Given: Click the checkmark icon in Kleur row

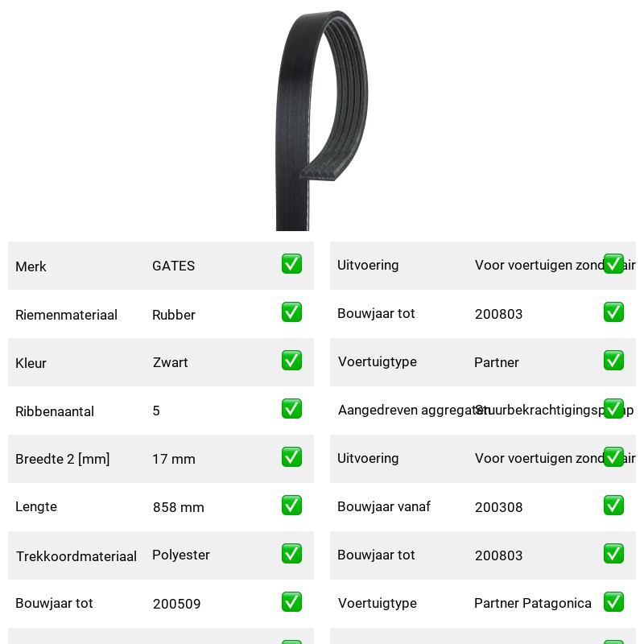Looking at the screenshot, I should click(x=291, y=360).
